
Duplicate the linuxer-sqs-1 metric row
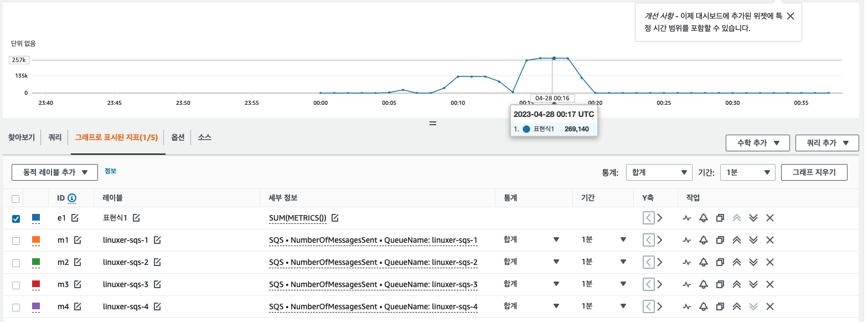tap(720, 241)
